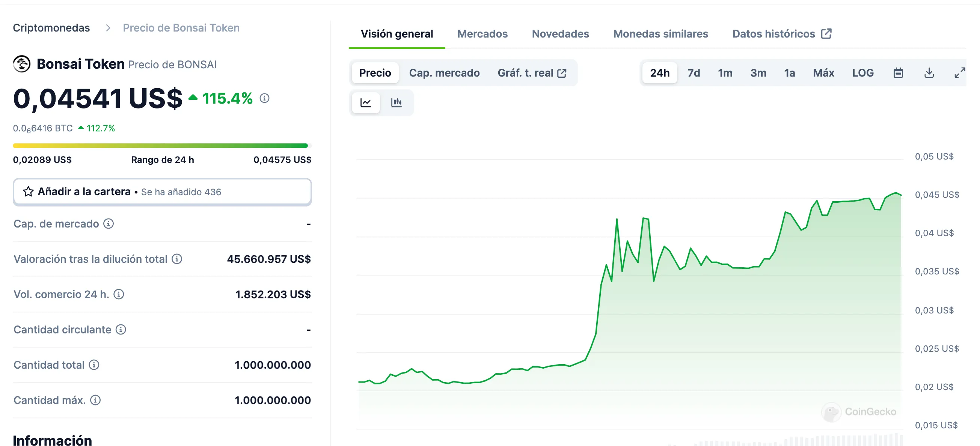Click the 0,04541 US$ price text
Viewport: 980px width, 446px height.
[98, 98]
